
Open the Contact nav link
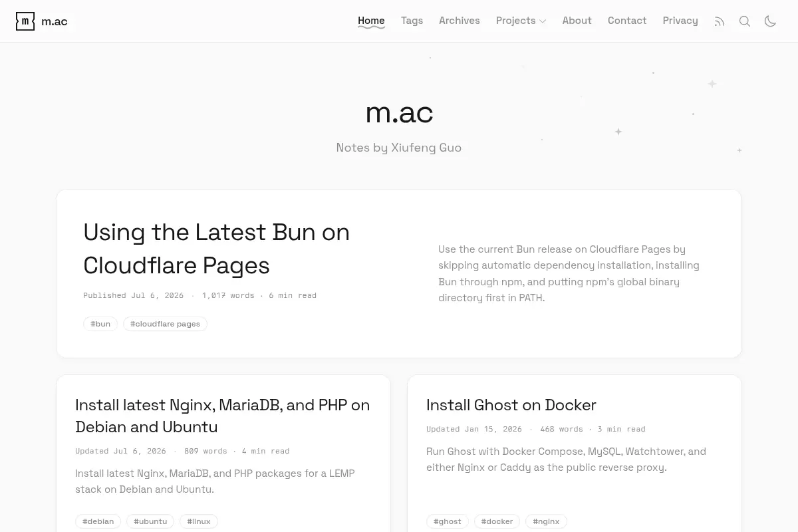627,21
